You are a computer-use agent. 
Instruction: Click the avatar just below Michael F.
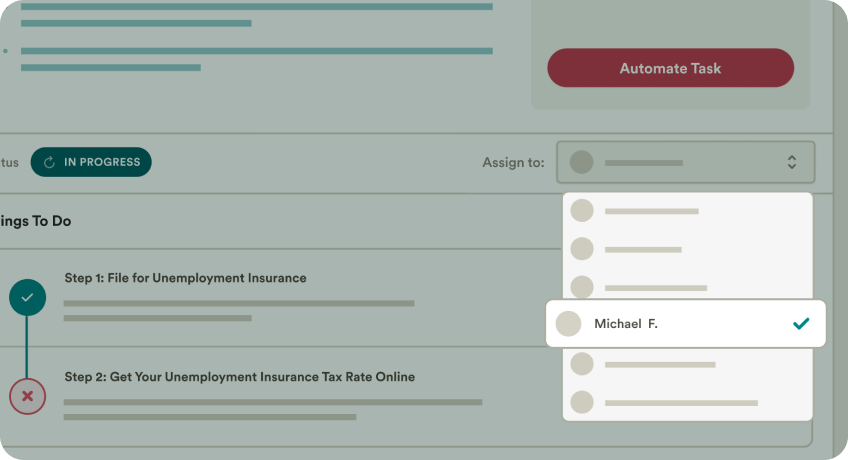pyautogui.click(x=582, y=364)
